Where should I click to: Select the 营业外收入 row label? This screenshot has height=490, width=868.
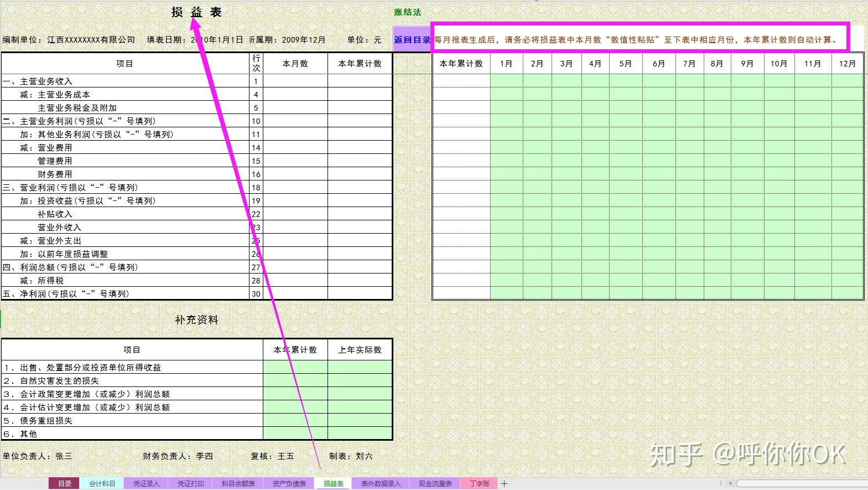(x=125, y=228)
